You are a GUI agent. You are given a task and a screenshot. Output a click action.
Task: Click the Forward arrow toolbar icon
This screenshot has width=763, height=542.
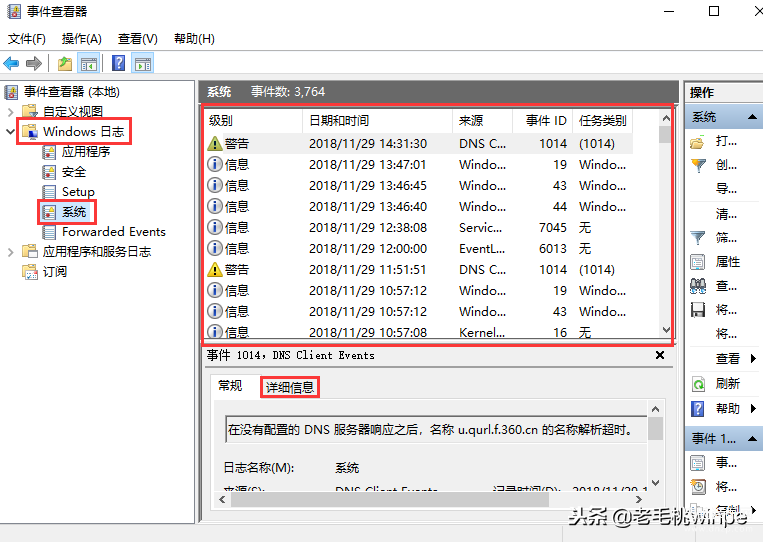point(34,63)
